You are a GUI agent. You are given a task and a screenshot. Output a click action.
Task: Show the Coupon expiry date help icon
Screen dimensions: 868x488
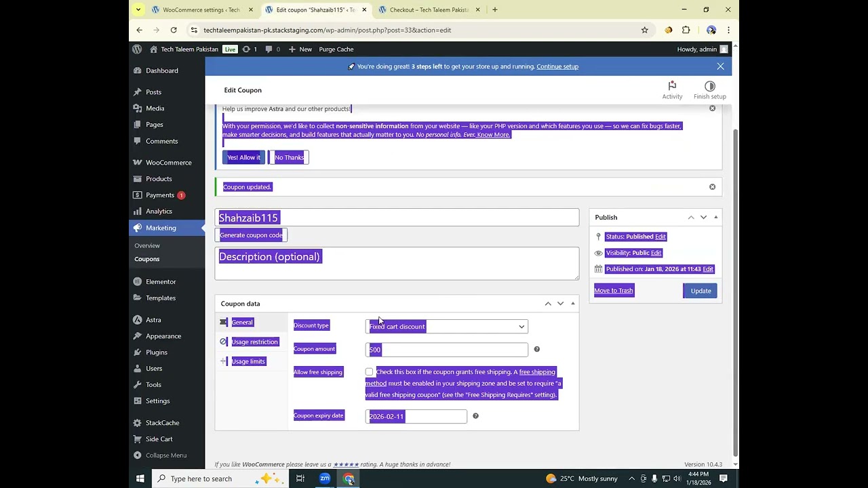point(475,415)
